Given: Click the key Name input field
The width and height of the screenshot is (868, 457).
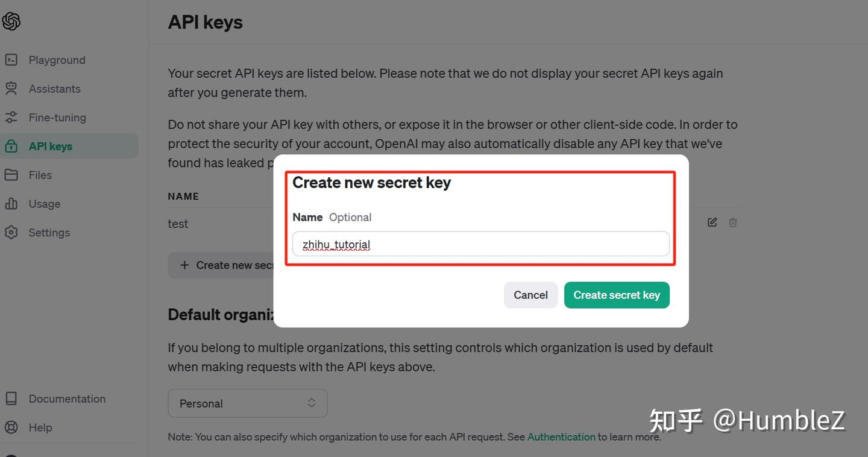Looking at the screenshot, I should tap(480, 244).
